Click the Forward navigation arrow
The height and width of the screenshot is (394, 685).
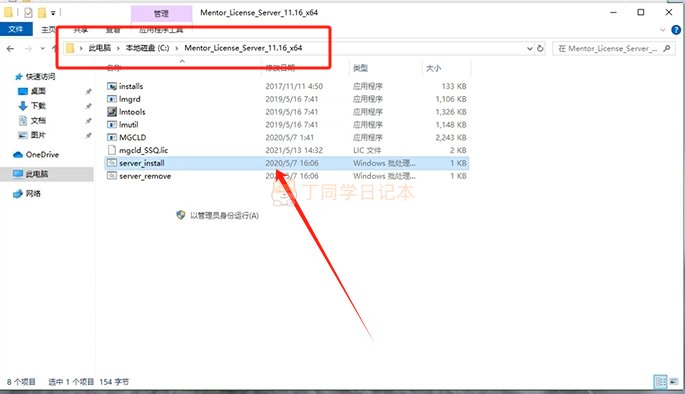point(28,48)
